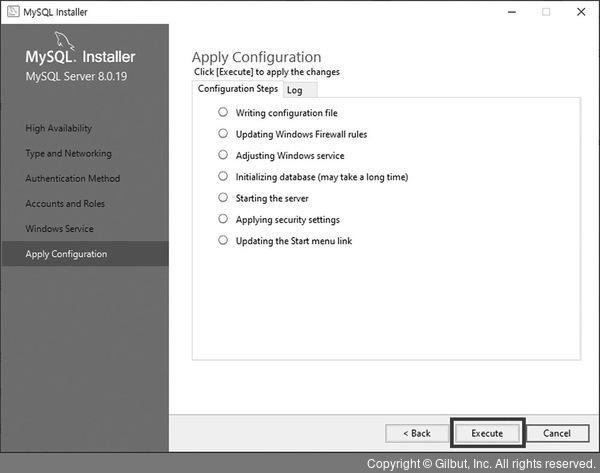
Task: Click the 'Apply Configuration' page heading
Action: point(256,57)
